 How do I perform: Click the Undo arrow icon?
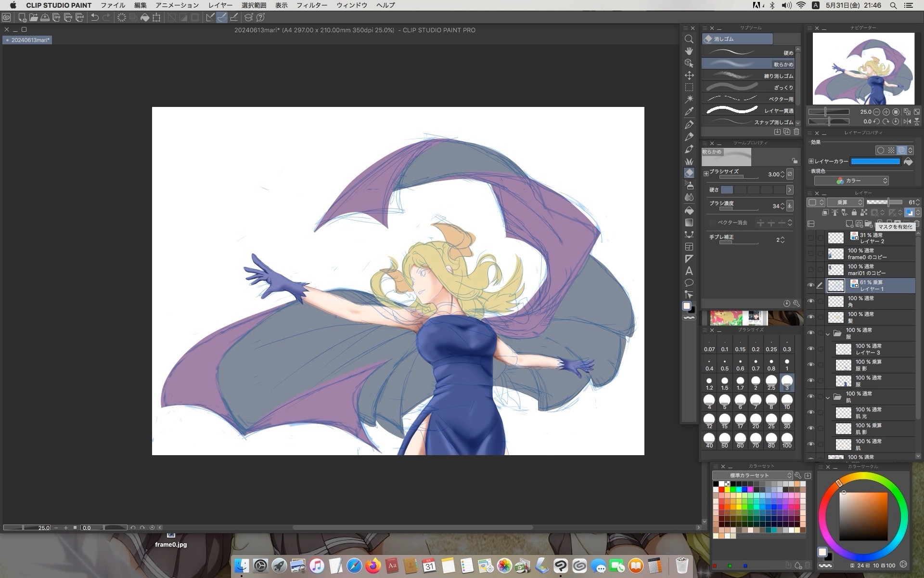click(x=95, y=18)
